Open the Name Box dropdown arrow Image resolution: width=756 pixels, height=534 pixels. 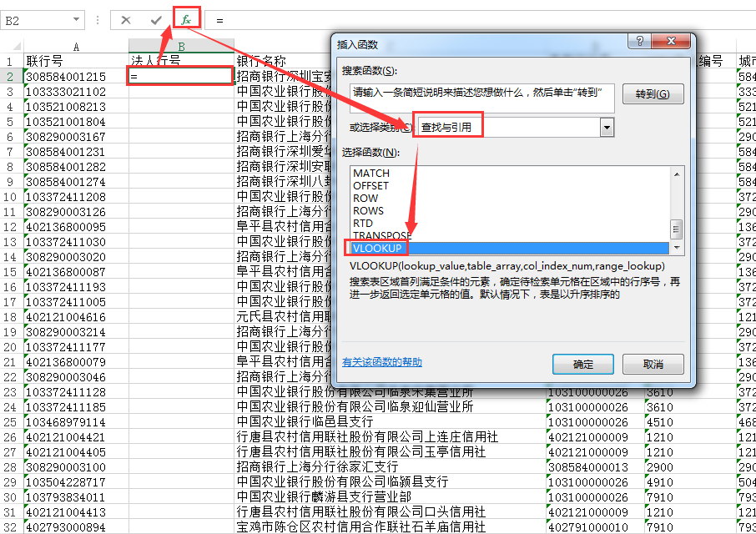pyautogui.click(x=77, y=20)
